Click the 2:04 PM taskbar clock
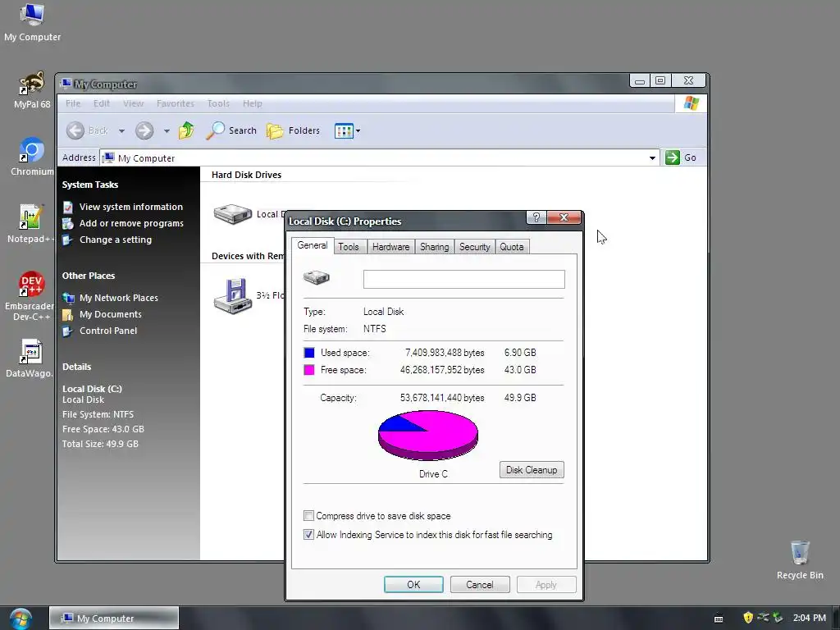Viewport: 840px width, 630px height. 809,618
